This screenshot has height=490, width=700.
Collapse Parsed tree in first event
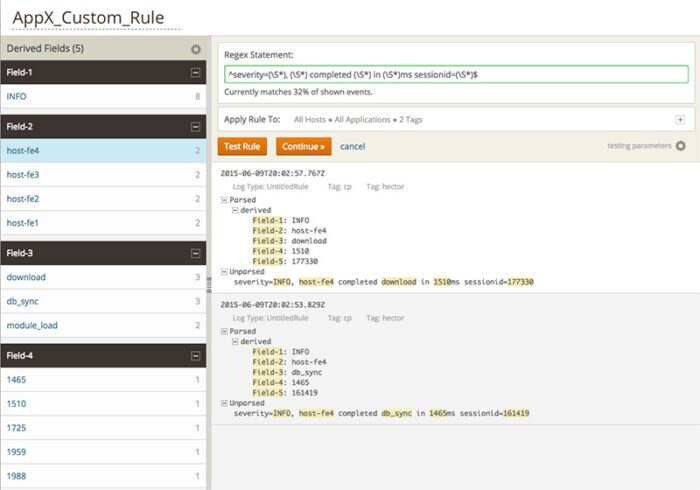[225, 200]
